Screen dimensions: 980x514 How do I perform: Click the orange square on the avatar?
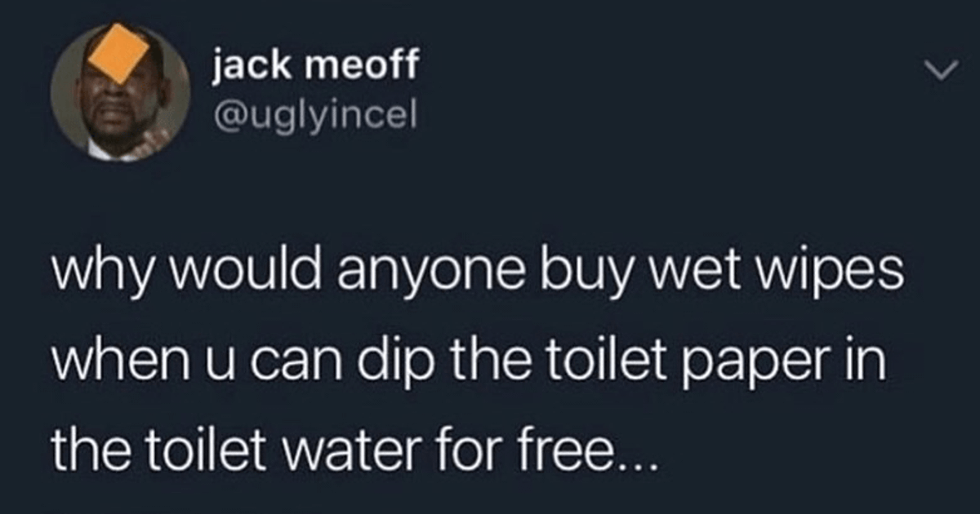point(122,54)
